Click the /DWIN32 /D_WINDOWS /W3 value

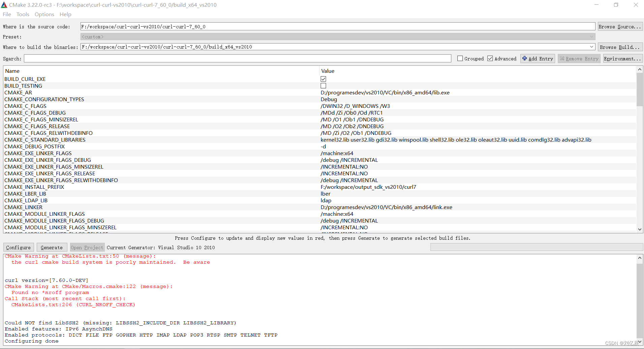tap(355, 106)
